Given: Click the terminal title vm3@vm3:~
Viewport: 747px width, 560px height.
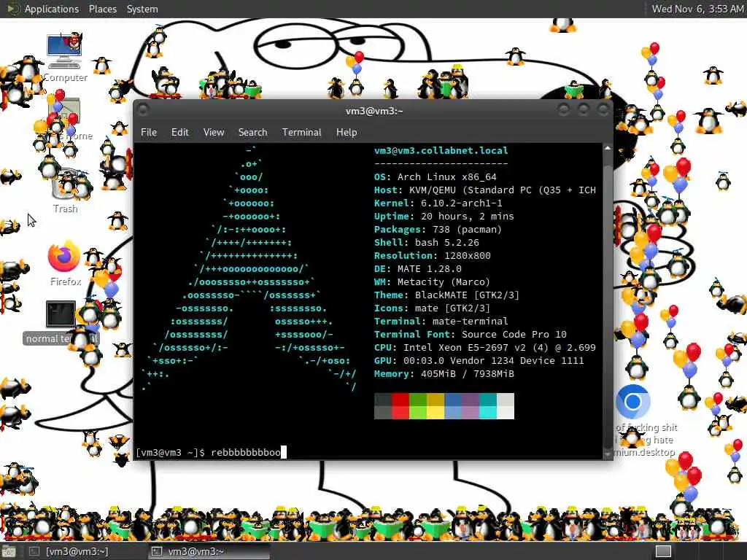Looking at the screenshot, I should coord(374,111).
